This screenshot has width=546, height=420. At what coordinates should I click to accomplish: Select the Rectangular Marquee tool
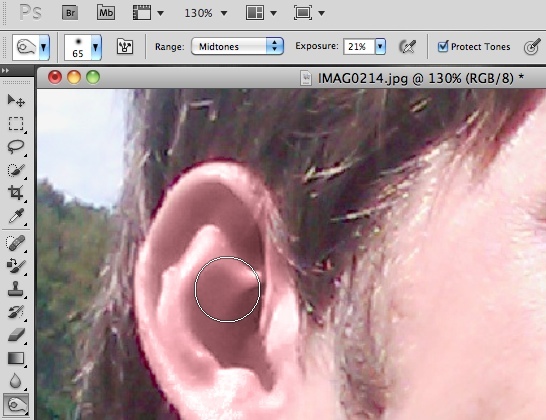pyautogui.click(x=16, y=124)
